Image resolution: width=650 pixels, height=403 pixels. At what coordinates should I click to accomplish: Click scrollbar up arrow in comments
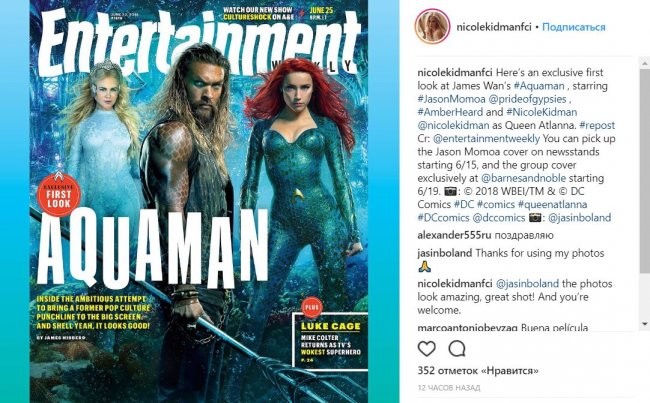[x=645, y=63]
